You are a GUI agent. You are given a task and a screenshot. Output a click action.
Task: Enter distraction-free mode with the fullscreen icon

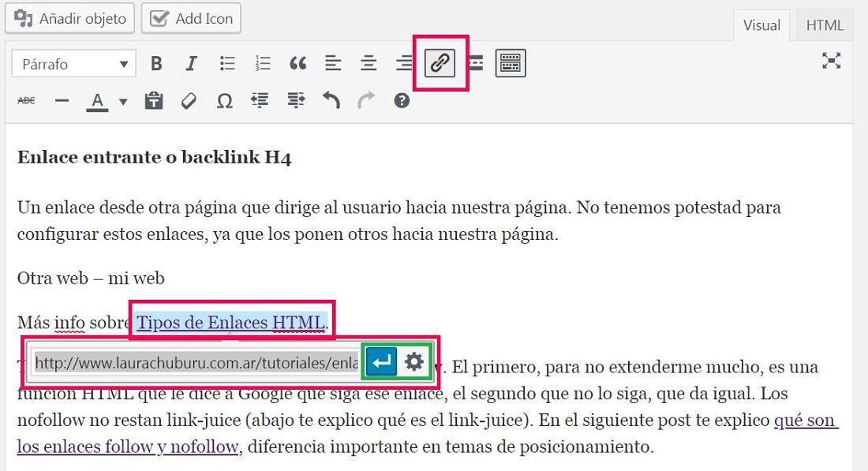pos(831,60)
